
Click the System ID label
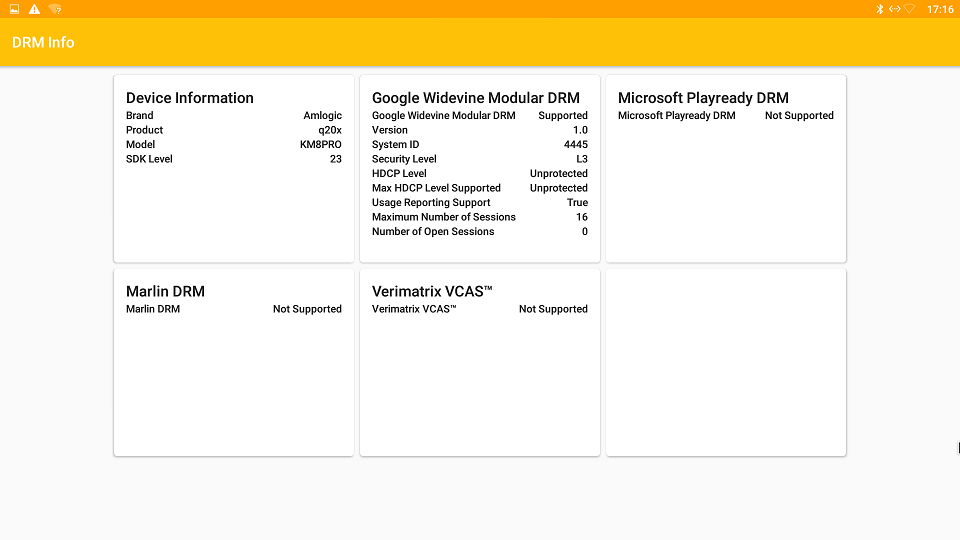click(x=396, y=144)
